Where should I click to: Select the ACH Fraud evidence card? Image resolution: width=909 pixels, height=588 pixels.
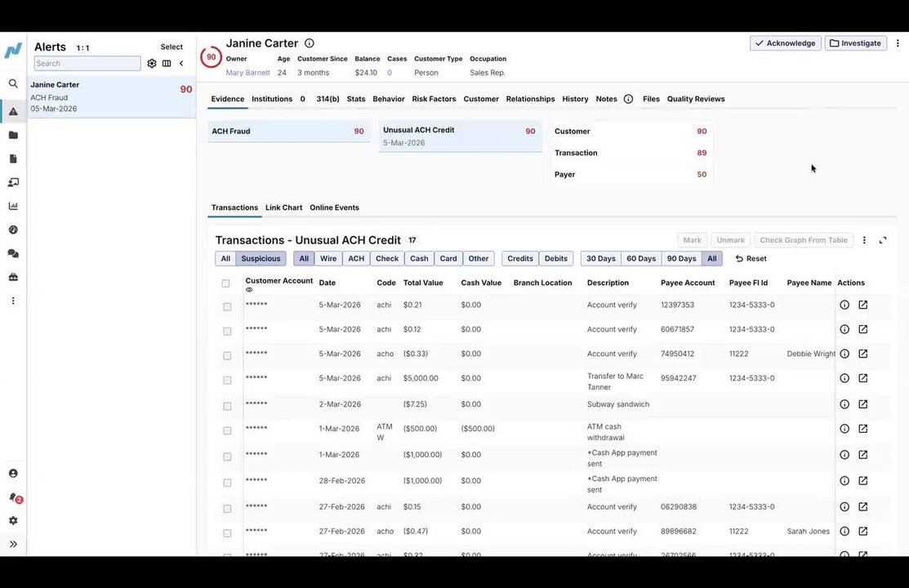tap(288, 131)
